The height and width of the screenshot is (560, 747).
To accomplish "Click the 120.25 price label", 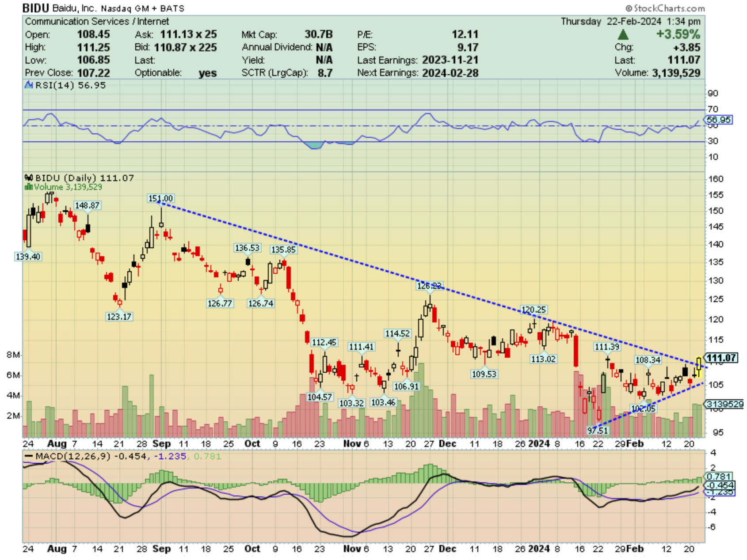I will 534,310.
